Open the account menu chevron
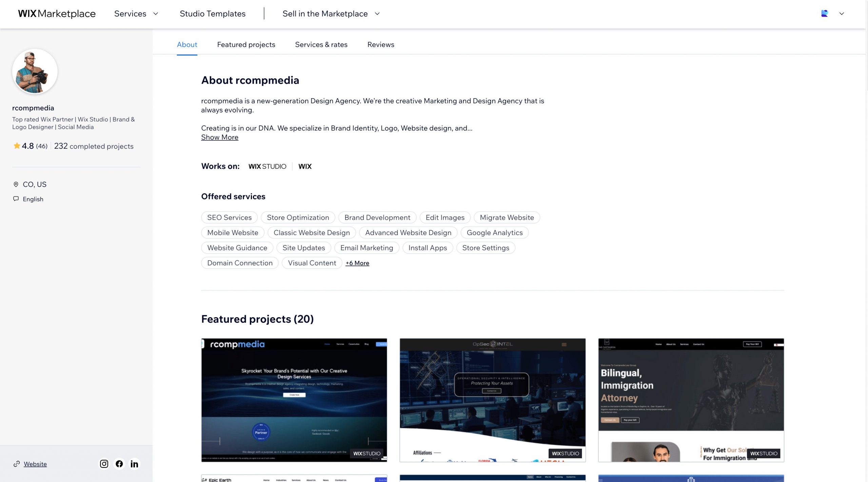Image resolution: width=868 pixels, height=482 pixels. coord(842,14)
